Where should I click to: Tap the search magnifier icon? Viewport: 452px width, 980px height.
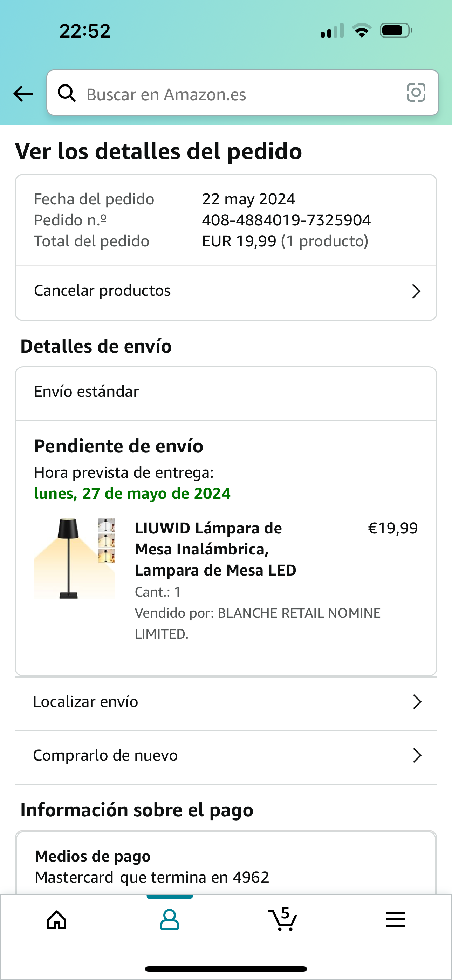(x=67, y=93)
